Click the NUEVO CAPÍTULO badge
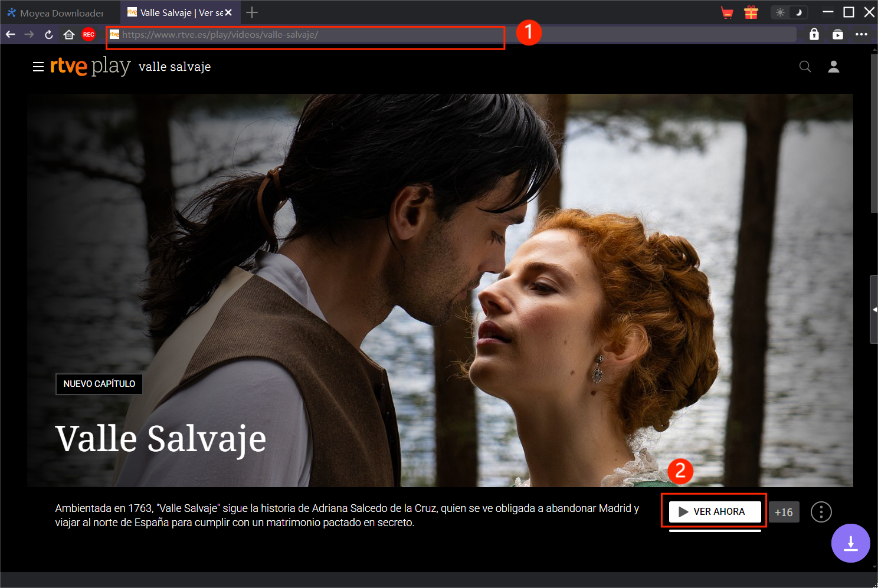 point(99,384)
